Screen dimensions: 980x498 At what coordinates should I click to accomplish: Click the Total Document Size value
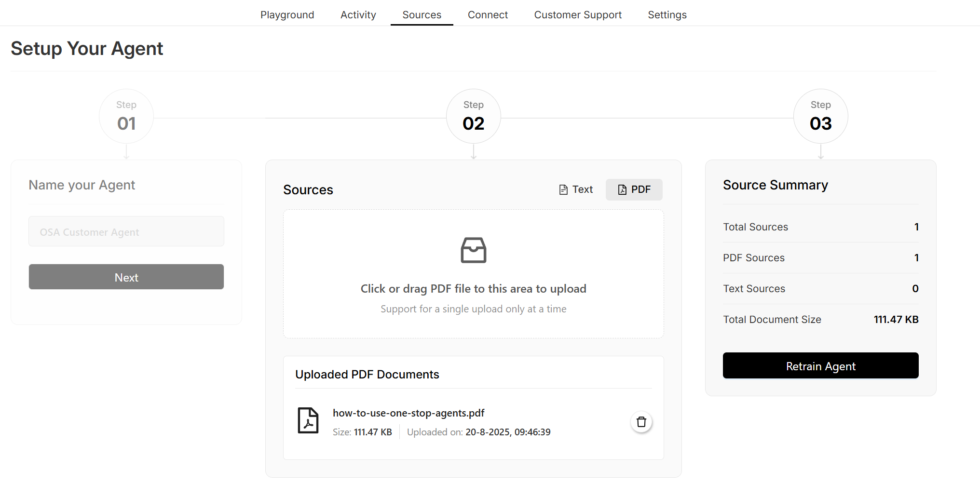pos(896,319)
